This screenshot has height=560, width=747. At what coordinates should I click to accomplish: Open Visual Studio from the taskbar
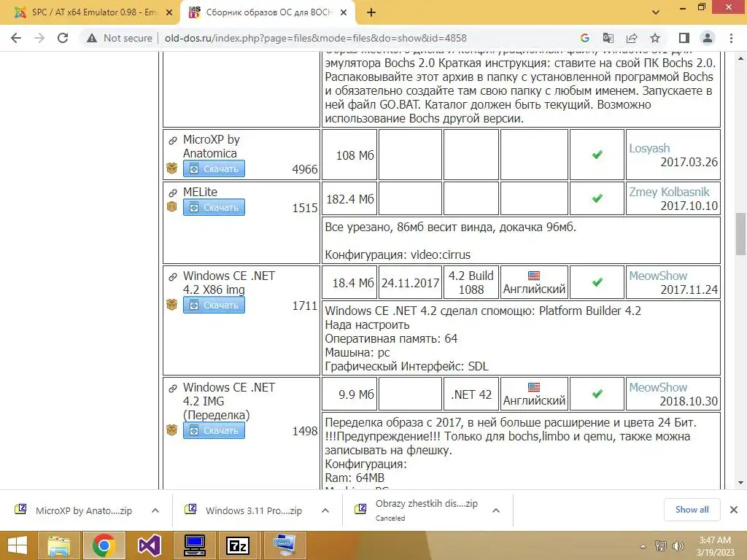tap(150, 545)
